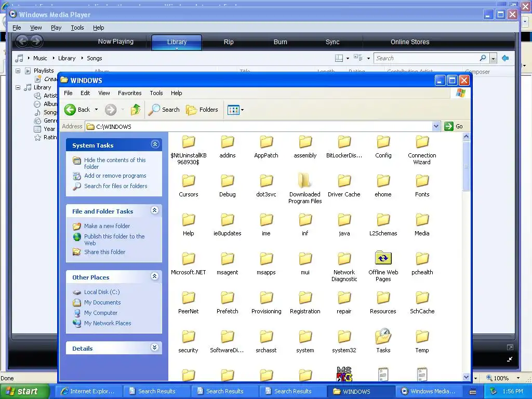Select the system32 folder
Screen dimensions: 532x399
[344, 342]
